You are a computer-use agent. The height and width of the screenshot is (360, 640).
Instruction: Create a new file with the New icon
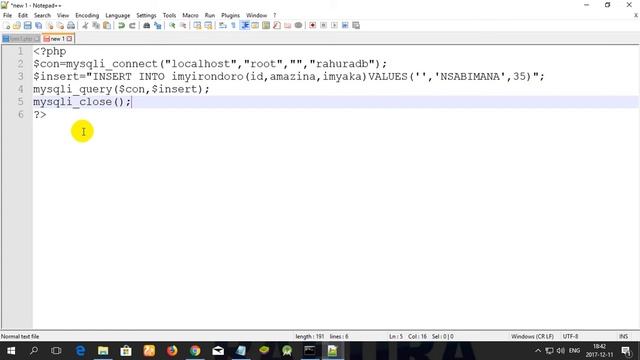point(7,25)
